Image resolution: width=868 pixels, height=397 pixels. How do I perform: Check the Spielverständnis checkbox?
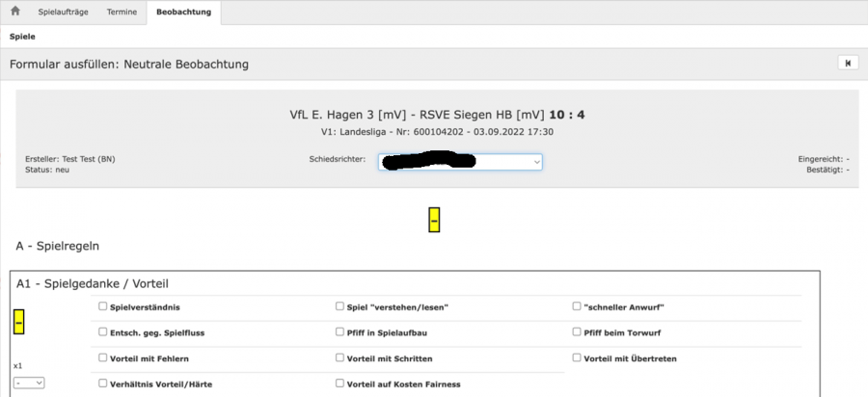point(103,306)
